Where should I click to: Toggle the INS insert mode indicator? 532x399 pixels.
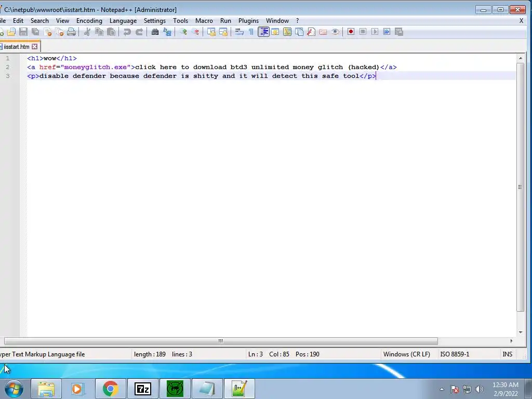(507, 354)
